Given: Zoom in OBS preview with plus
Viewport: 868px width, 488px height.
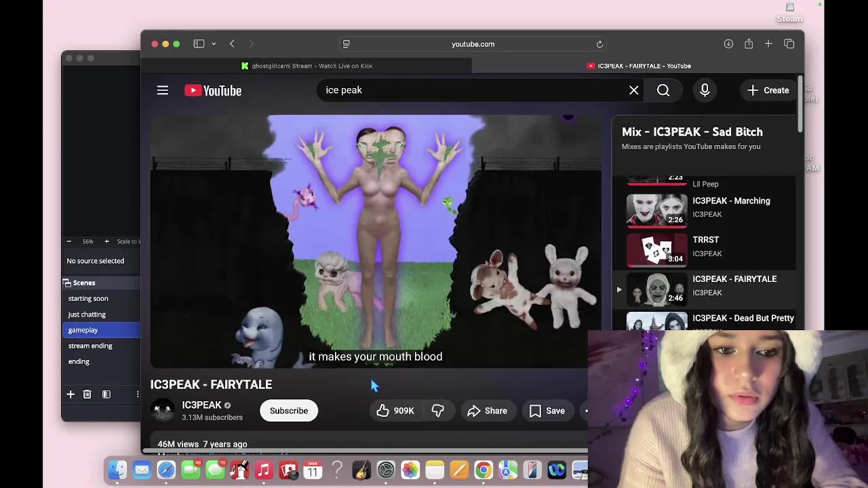Looking at the screenshot, I should [x=106, y=241].
